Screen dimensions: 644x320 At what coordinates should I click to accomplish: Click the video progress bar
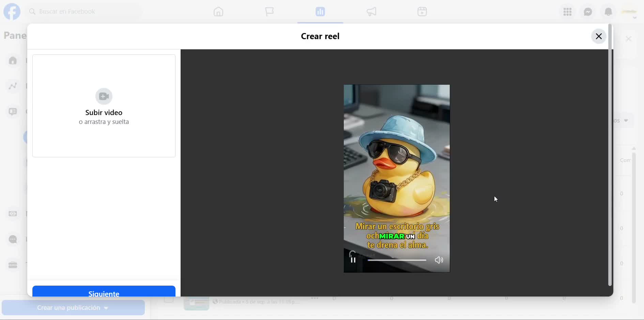click(397, 260)
